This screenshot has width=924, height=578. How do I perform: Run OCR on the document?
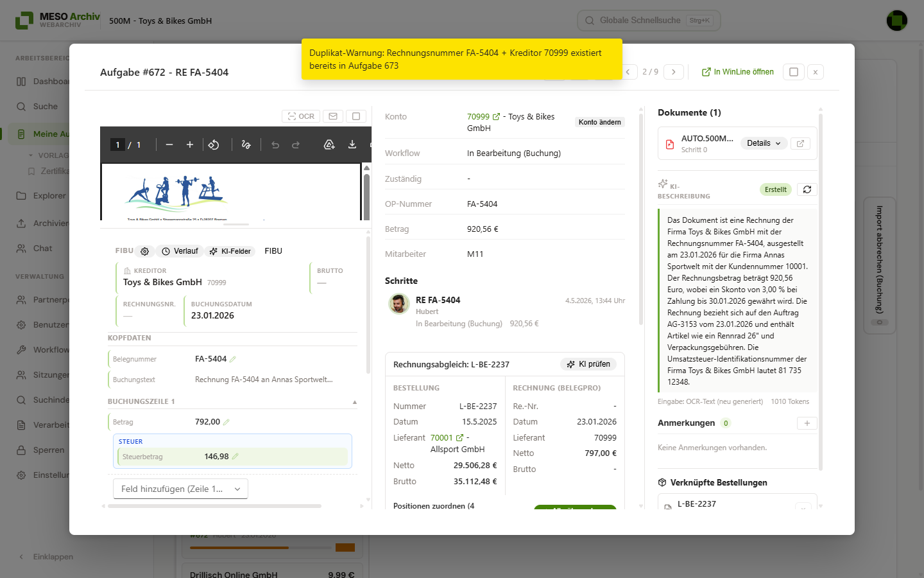coord(300,116)
